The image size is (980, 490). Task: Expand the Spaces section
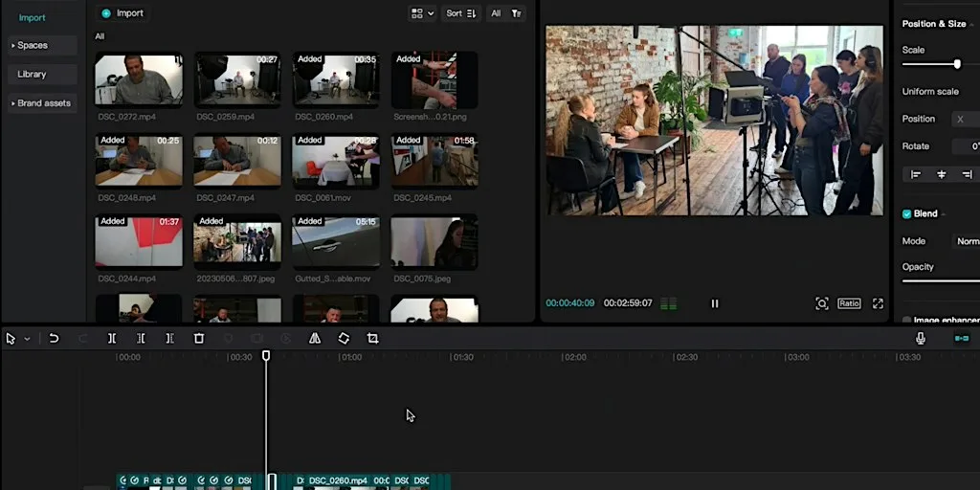coord(42,45)
